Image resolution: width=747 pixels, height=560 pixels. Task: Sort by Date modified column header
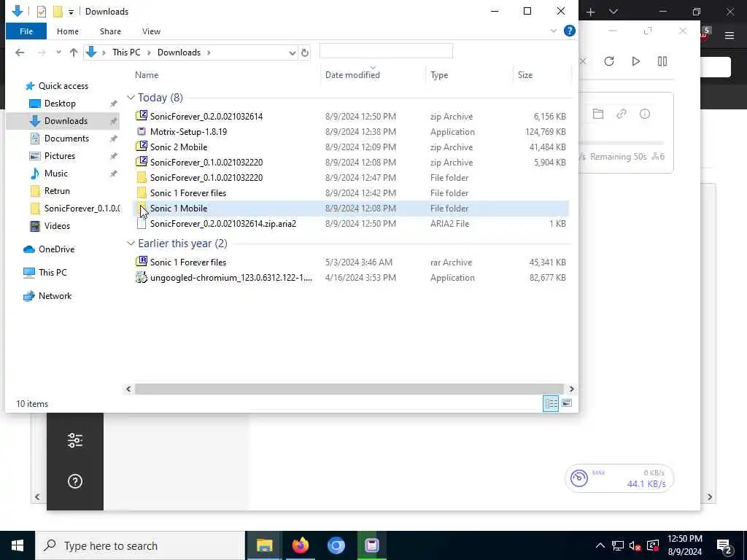352,75
